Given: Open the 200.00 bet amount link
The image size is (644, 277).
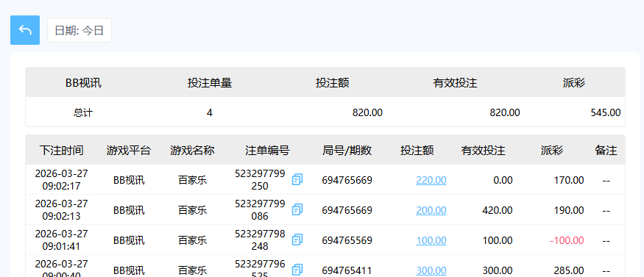Looking at the screenshot, I should tap(431, 210).
